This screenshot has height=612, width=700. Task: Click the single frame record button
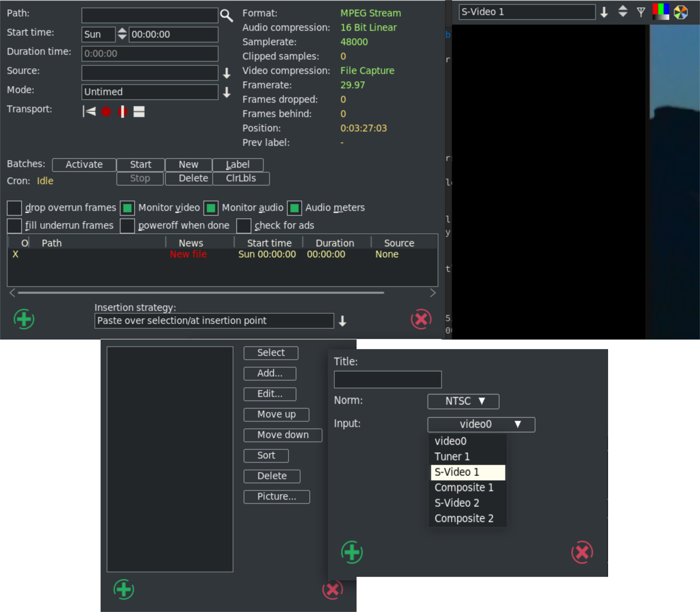pos(122,112)
